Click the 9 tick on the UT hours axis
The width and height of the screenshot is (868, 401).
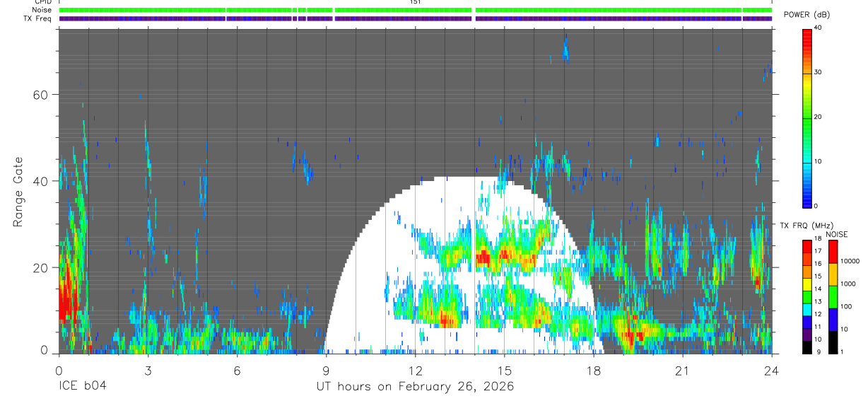tap(326, 371)
